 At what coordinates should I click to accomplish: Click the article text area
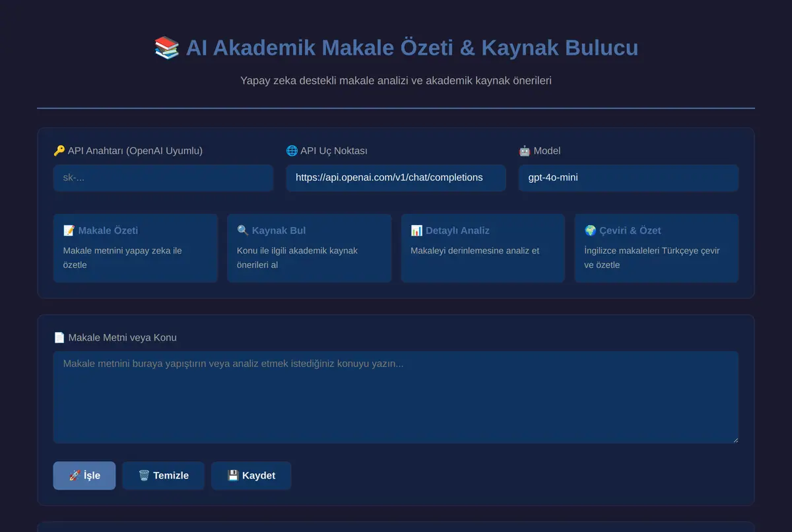click(x=396, y=397)
